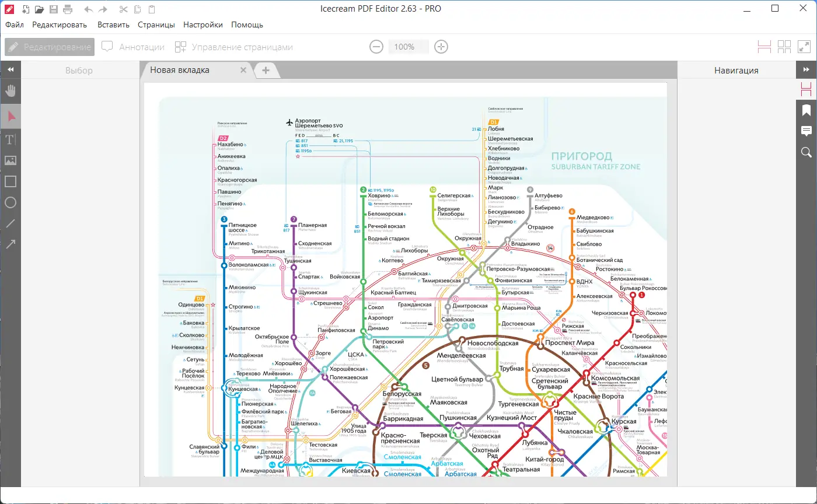Viewport: 817px width, 504px height.
Task: Select the arrow Selection tool
Action: point(11,116)
